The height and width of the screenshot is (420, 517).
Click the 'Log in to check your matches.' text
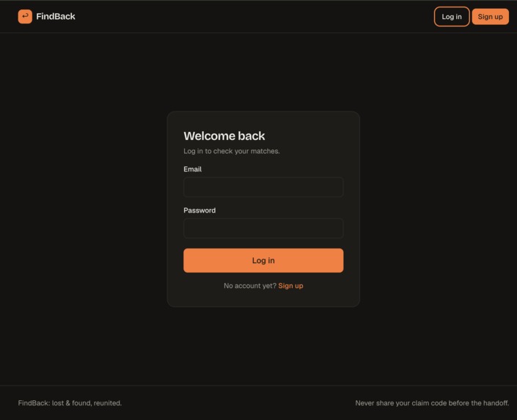point(232,151)
